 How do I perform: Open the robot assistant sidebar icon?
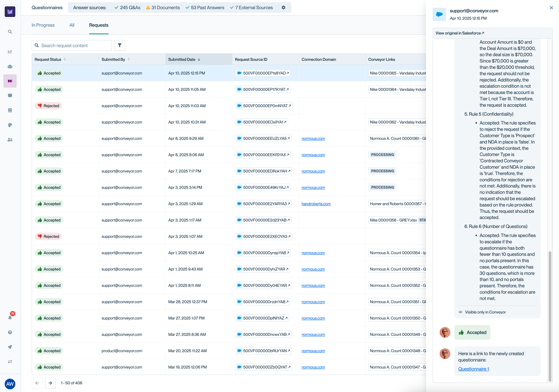[10, 66]
